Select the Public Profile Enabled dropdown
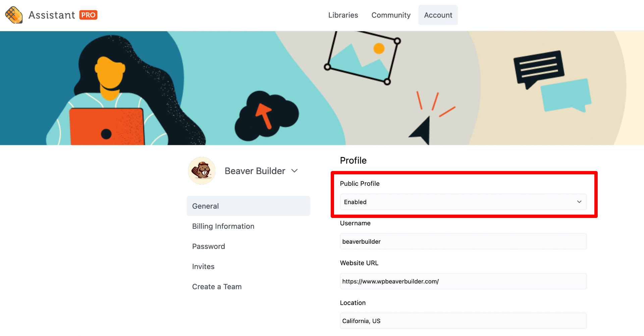644x336 pixels. click(463, 202)
